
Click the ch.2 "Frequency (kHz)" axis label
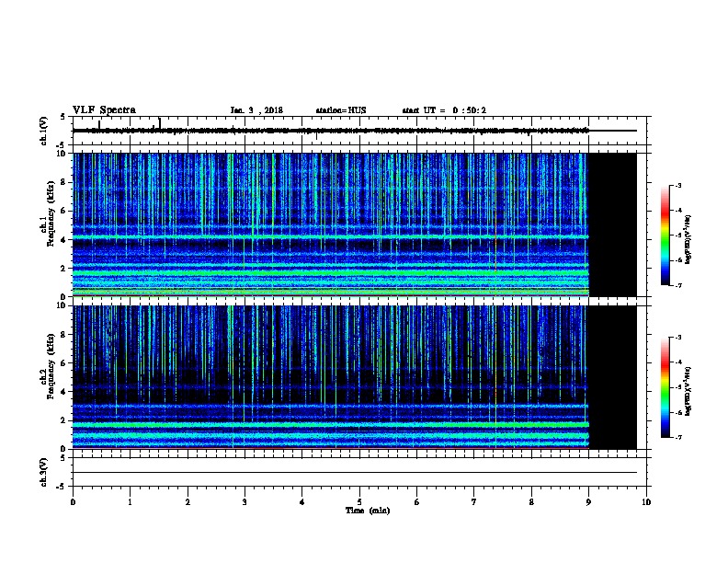(51, 366)
